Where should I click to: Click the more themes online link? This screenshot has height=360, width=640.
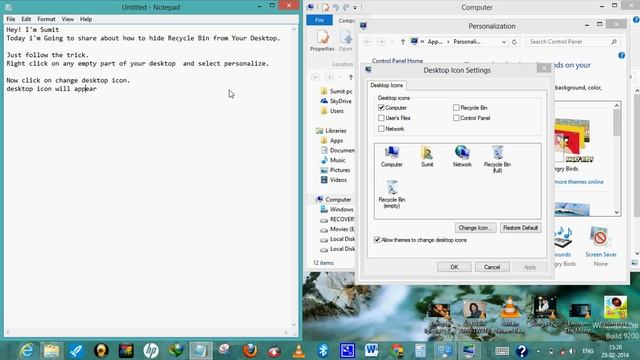coord(578,182)
